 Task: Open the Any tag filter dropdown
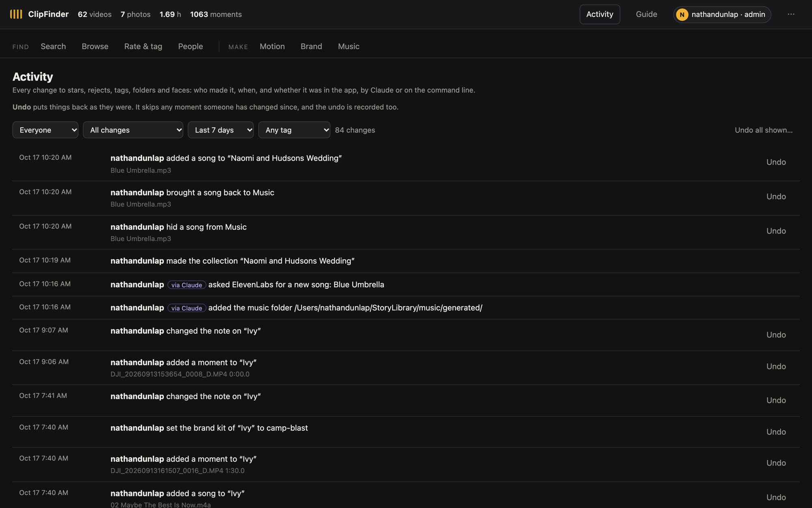(x=294, y=130)
